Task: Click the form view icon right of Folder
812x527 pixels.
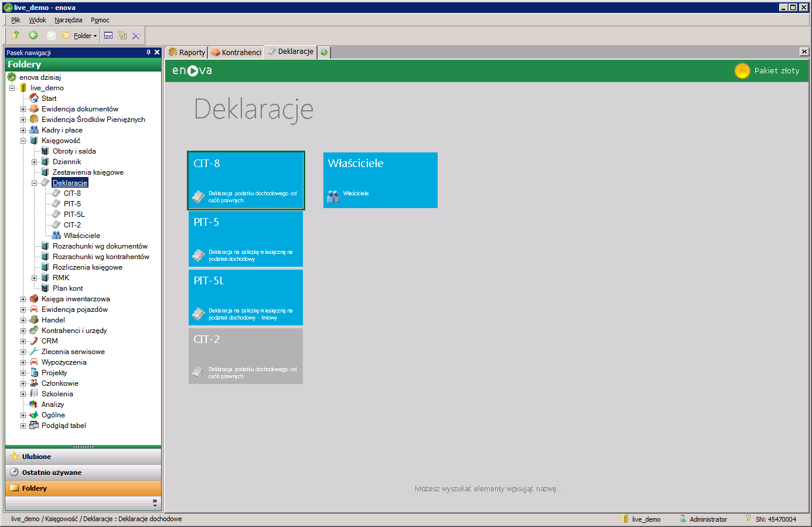Action: [x=108, y=35]
